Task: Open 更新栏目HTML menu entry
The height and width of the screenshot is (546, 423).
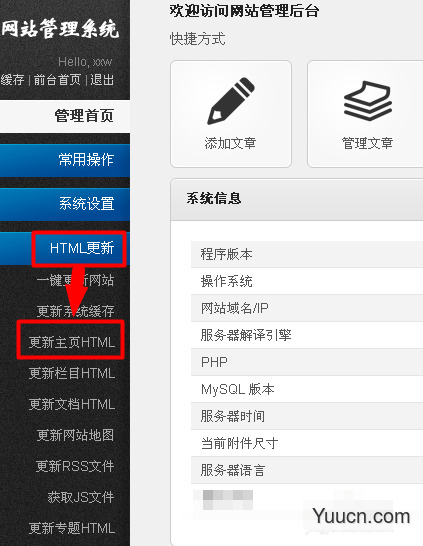Action: pos(71,373)
